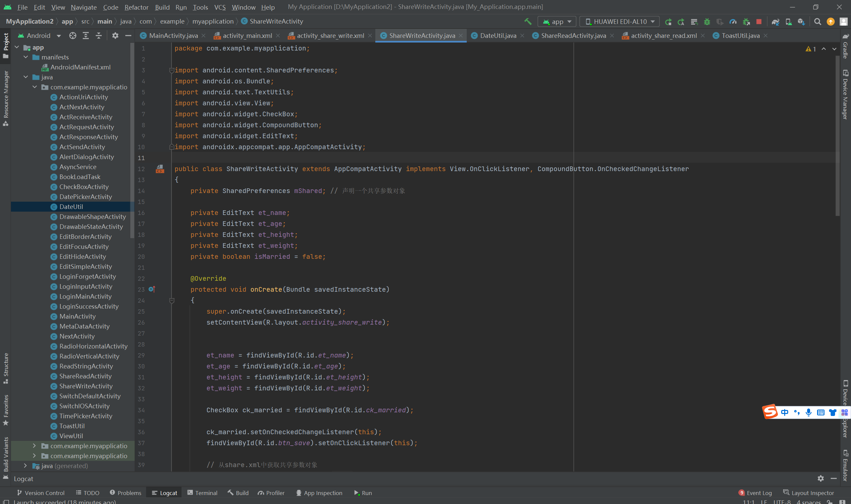Open the Profile app gauge icon
This screenshot has width=851, height=504.
pyautogui.click(x=733, y=21)
